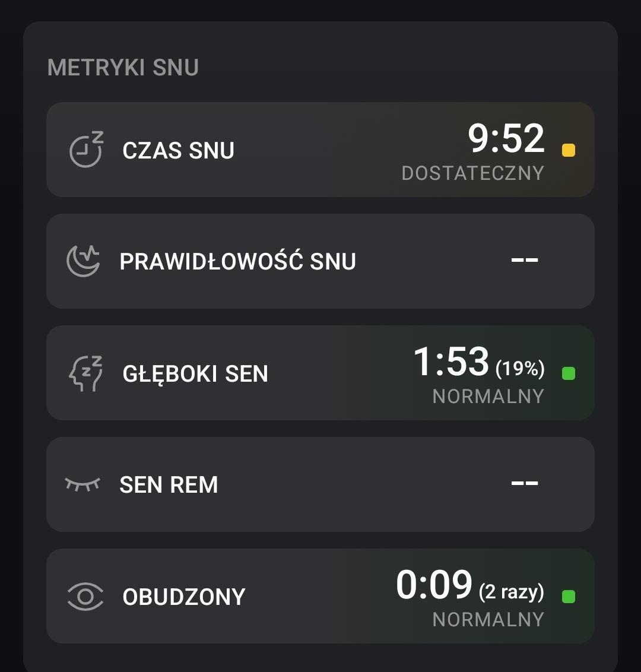Open the SEN REM label

(169, 485)
